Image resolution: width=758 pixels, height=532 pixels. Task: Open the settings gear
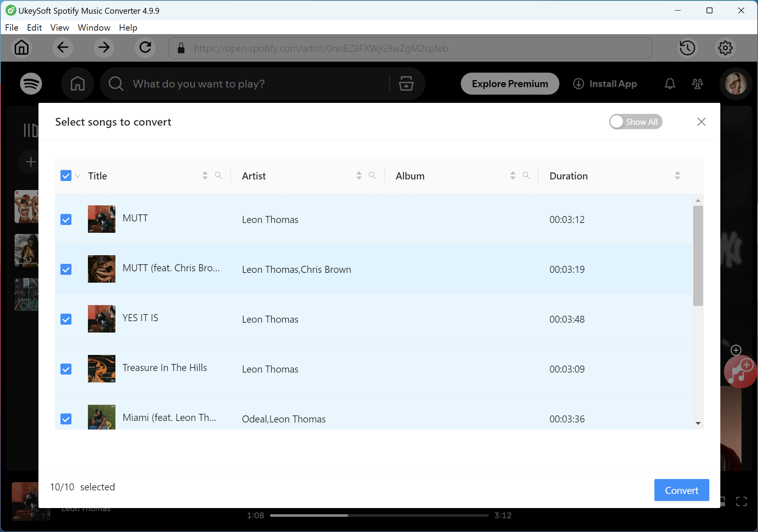(x=725, y=48)
